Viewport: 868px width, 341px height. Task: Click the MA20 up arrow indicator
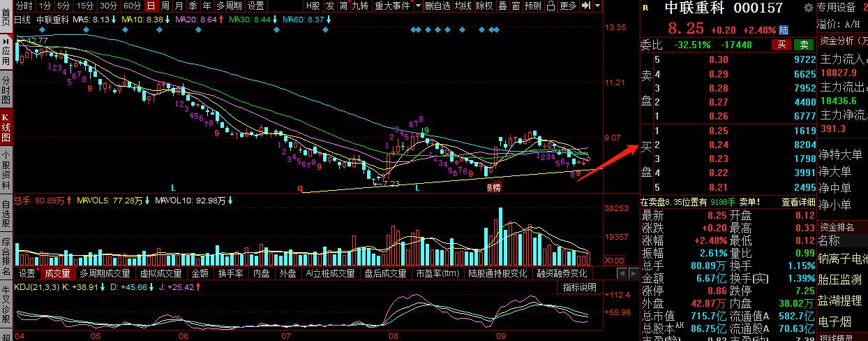click(x=221, y=20)
